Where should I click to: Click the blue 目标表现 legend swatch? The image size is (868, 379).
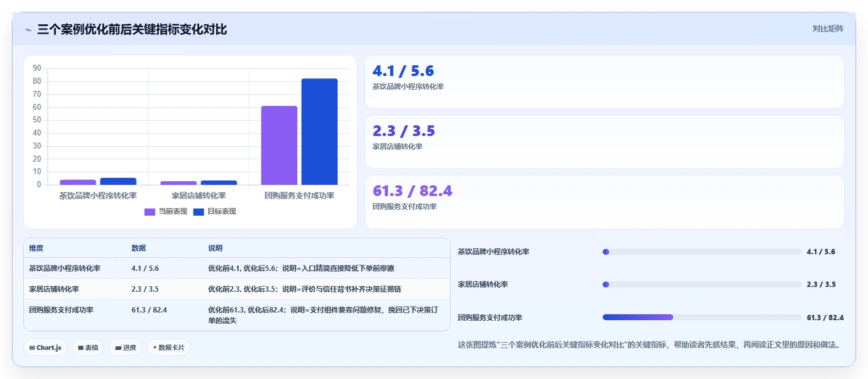click(x=199, y=212)
